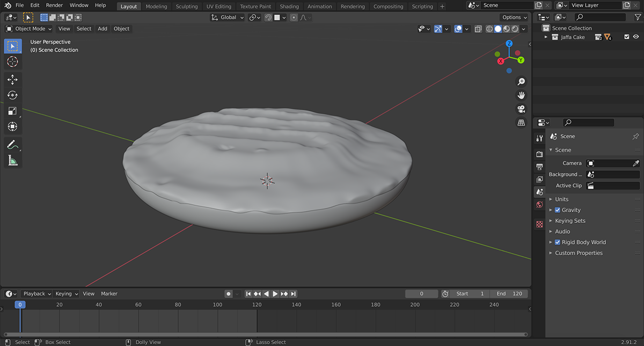Open the Output properties tab
644x346 pixels.
click(x=540, y=167)
